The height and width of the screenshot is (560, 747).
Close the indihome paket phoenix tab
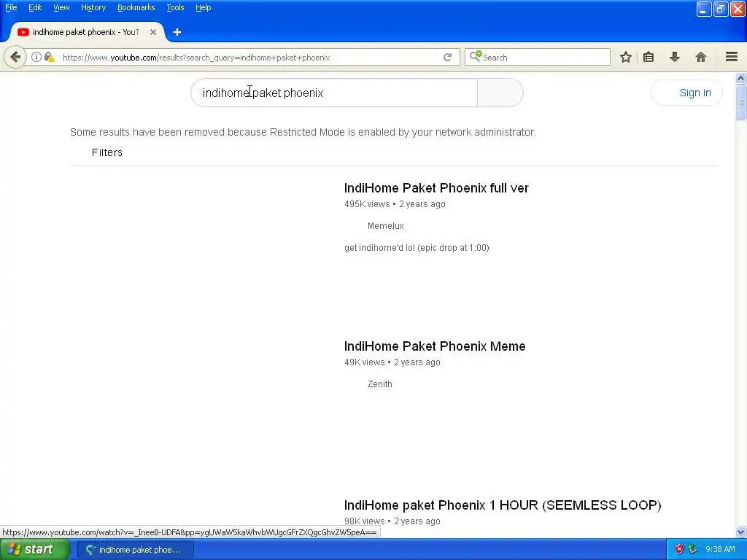click(153, 32)
